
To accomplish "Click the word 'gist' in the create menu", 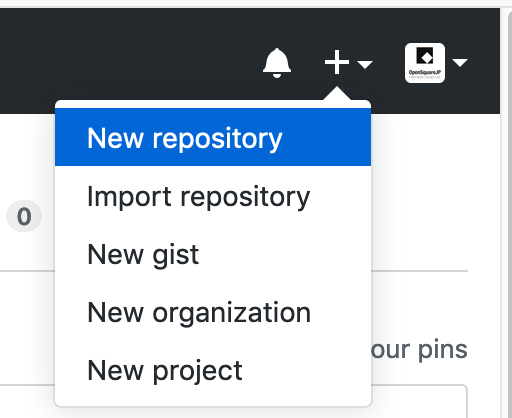I will tap(176, 256).
